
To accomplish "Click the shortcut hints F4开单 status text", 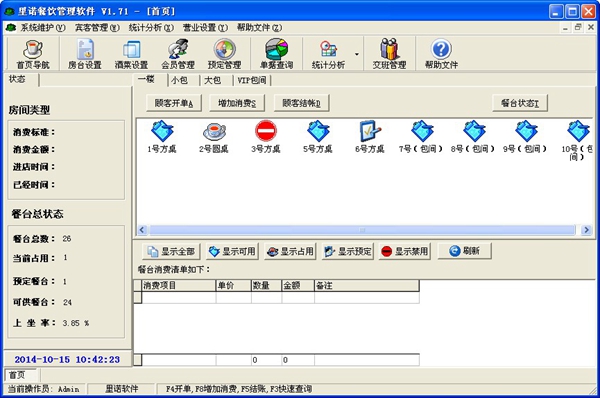I will coord(239,389).
